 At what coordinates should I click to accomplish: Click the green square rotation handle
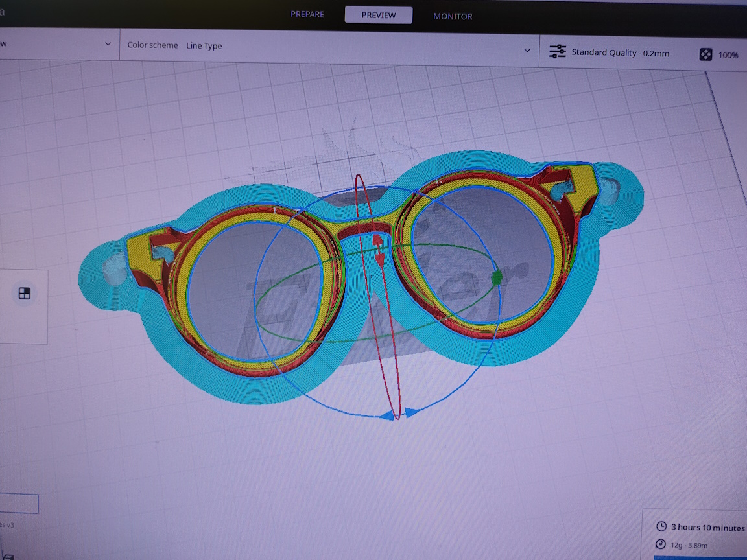click(497, 278)
